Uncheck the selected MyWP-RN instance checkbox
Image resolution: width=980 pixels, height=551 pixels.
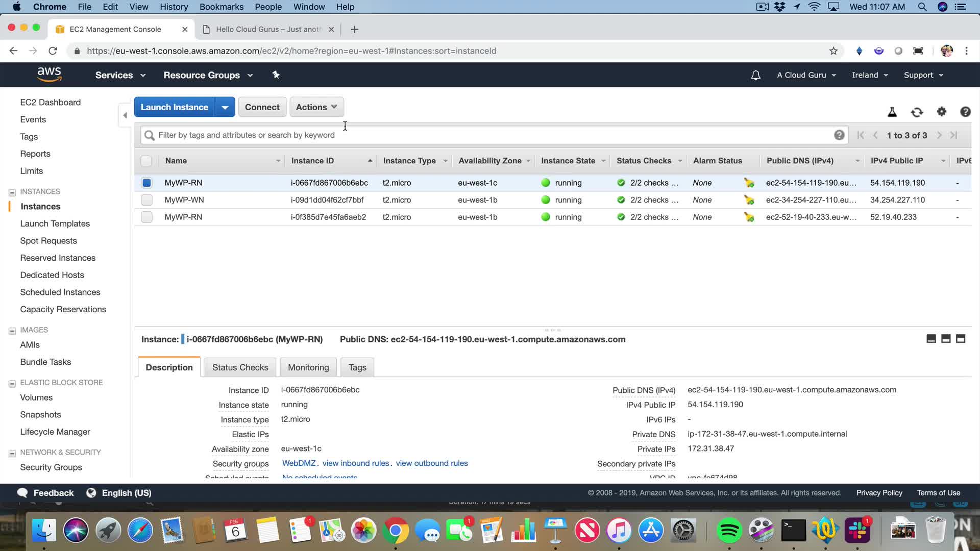click(146, 183)
